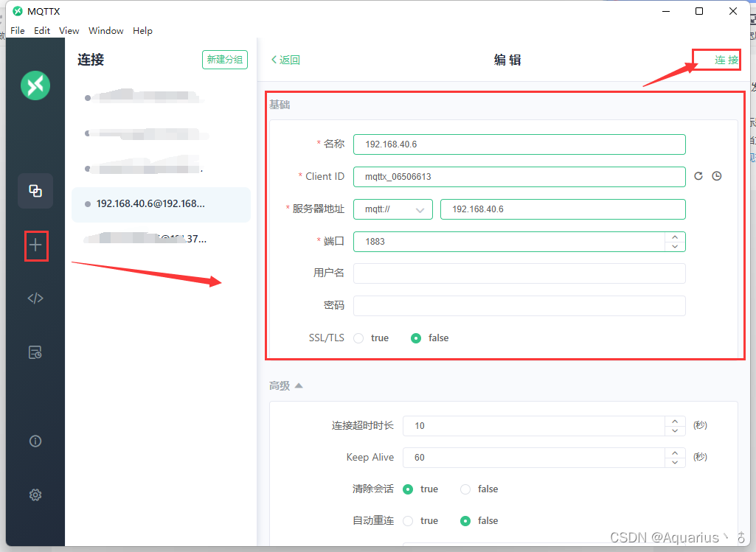Set 清除会话 to false
Screen dimensions: 756x552
coord(465,489)
